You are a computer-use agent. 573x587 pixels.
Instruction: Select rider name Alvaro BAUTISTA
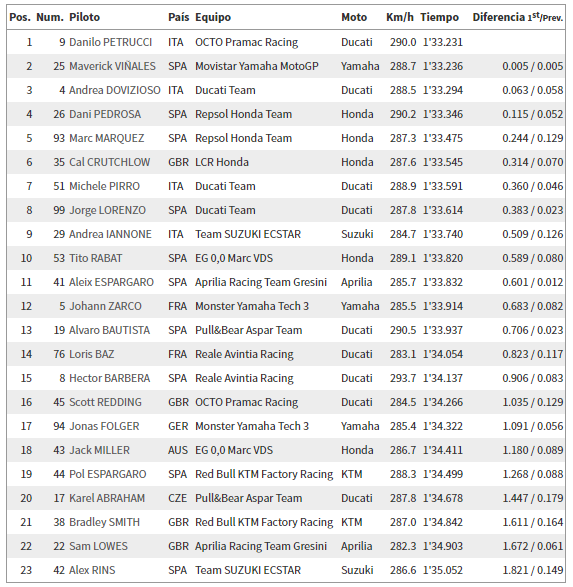(110, 330)
